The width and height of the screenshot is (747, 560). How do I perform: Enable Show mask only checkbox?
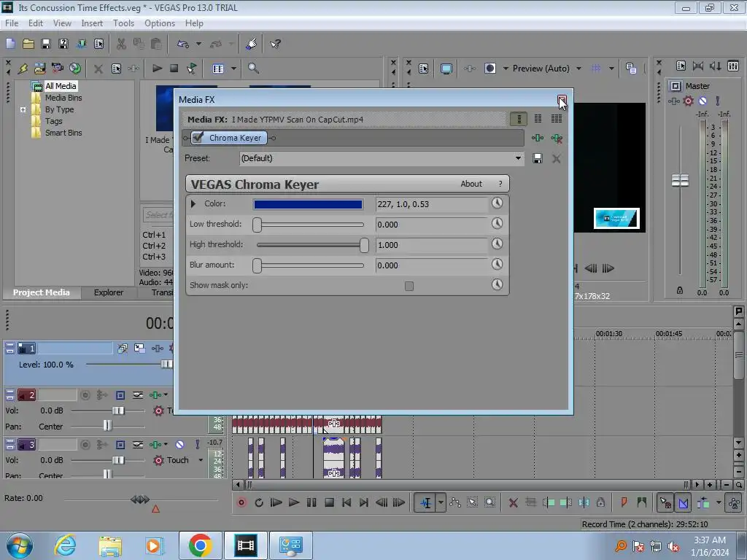(409, 286)
